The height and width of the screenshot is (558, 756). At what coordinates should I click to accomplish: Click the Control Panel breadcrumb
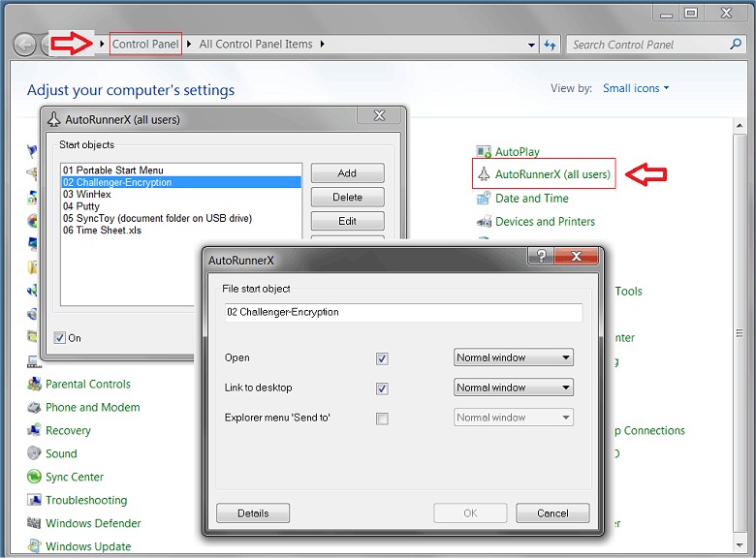(x=145, y=45)
